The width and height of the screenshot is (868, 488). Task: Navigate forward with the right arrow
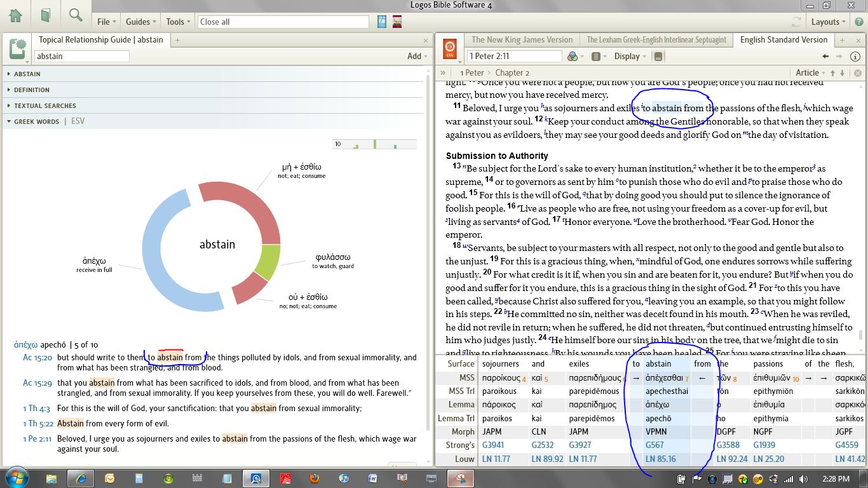coord(840,57)
